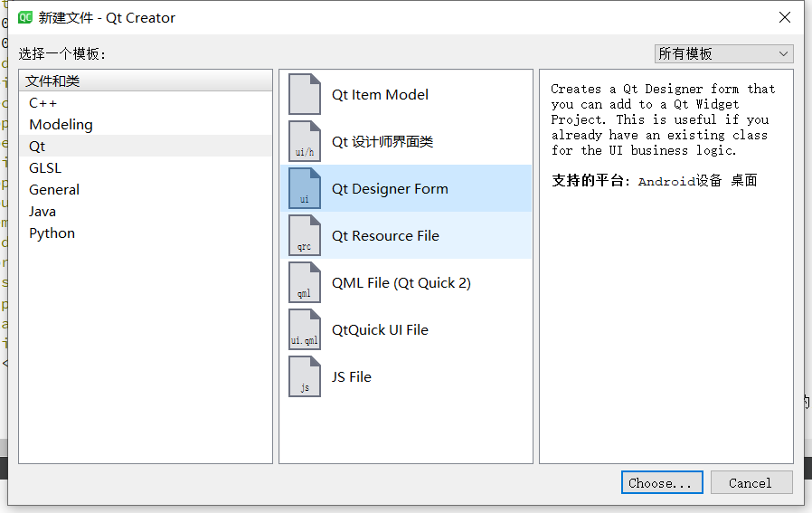Click the ui Designer Form file icon
The height and width of the screenshot is (513, 812).
pyautogui.click(x=305, y=188)
